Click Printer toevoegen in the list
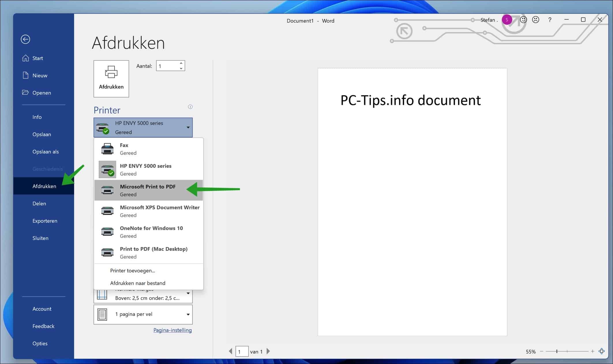 (x=132, y=271)
